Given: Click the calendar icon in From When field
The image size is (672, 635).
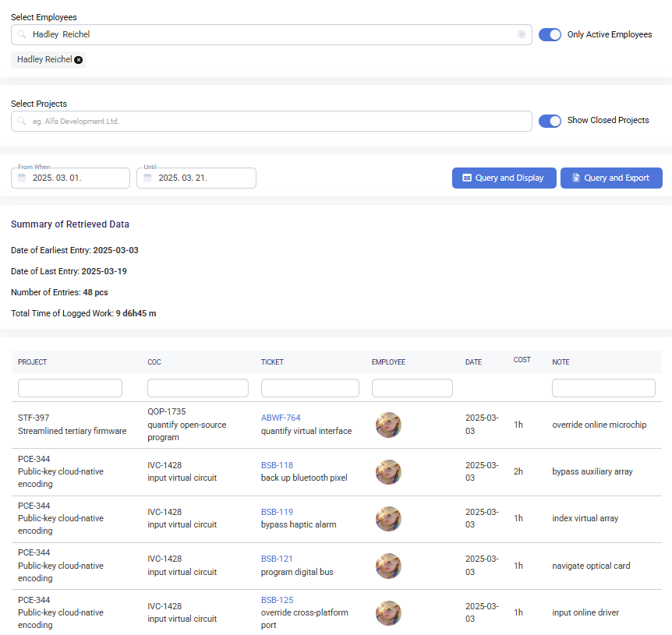Looking at the screenshot, I should (x=22, y=178).
